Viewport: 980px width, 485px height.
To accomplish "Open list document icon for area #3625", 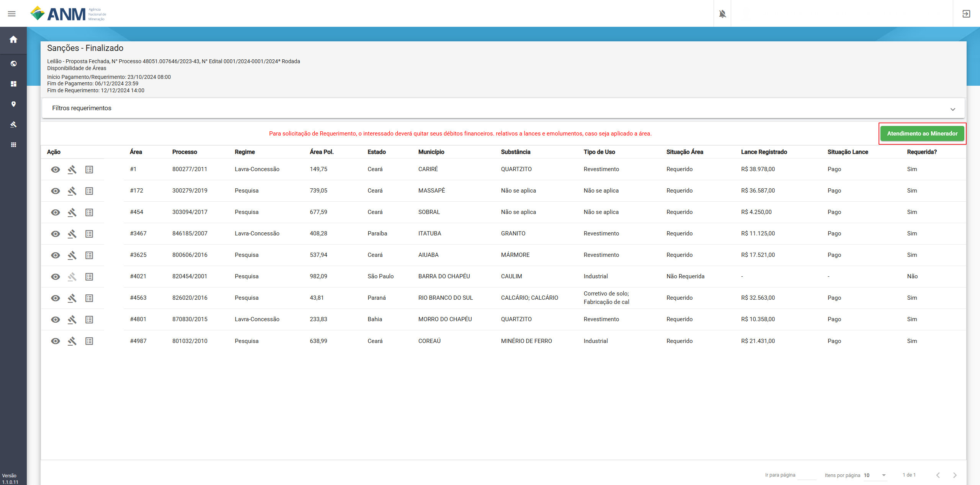I will click(x=89, y=255).
